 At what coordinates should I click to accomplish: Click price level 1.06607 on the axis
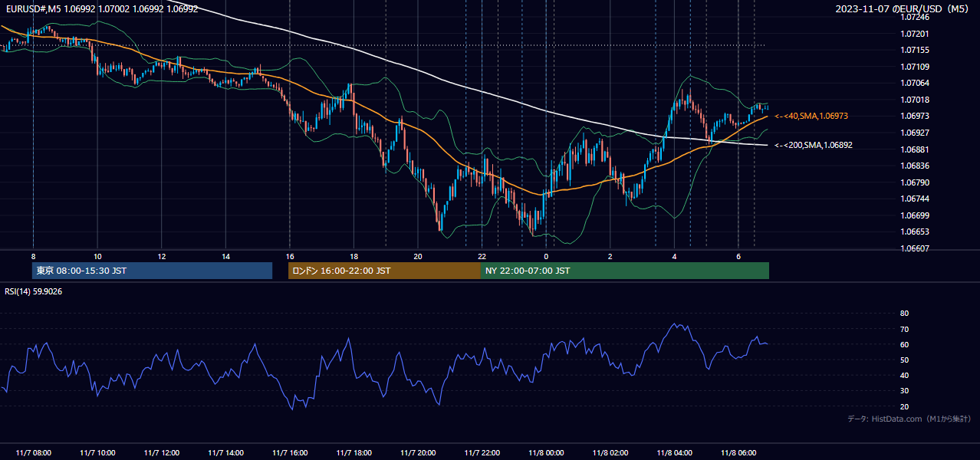[x=915, y=248]
